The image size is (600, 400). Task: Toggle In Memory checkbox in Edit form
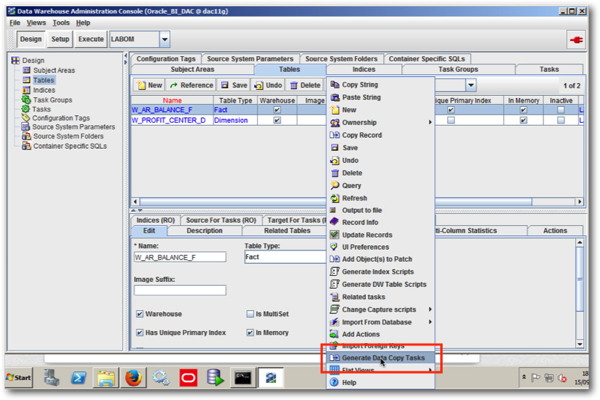click(x=250, y=333)
